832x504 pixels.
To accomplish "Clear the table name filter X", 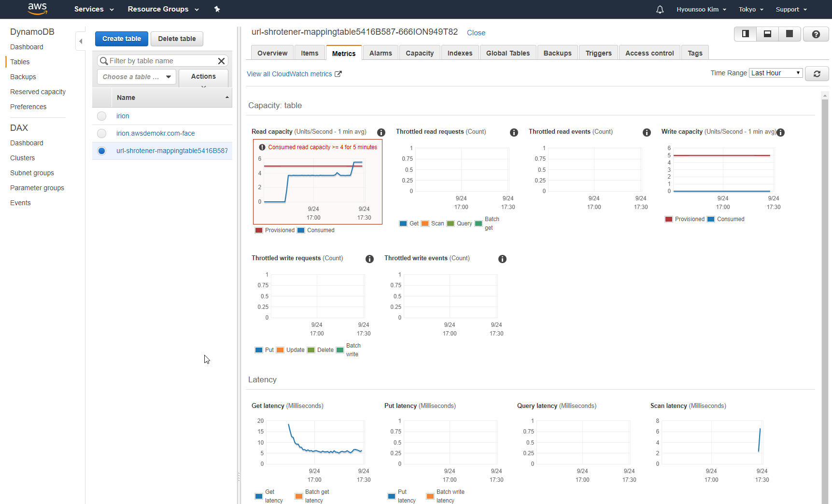I will 221,61.
